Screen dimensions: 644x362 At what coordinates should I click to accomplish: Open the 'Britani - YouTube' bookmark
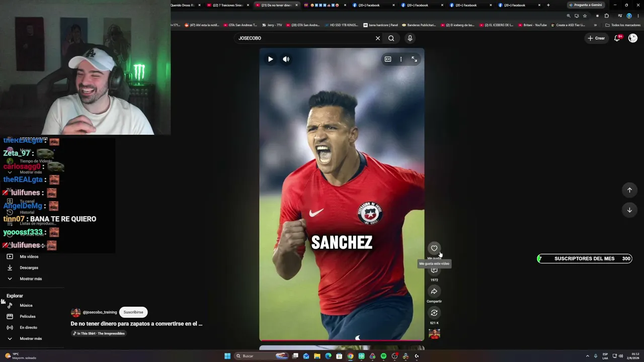coord(532,25)
